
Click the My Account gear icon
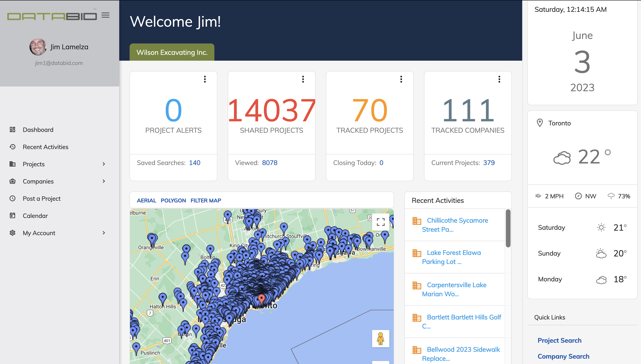click(12, 233)
